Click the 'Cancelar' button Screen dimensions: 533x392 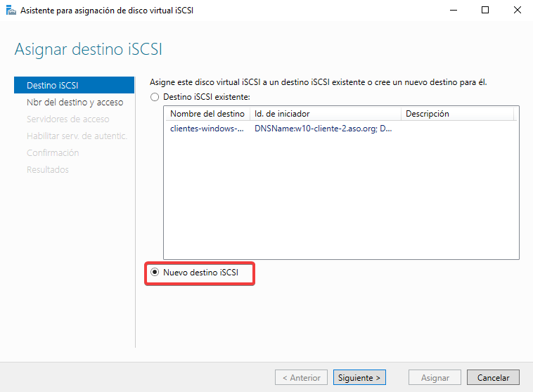tap(493, 377)
